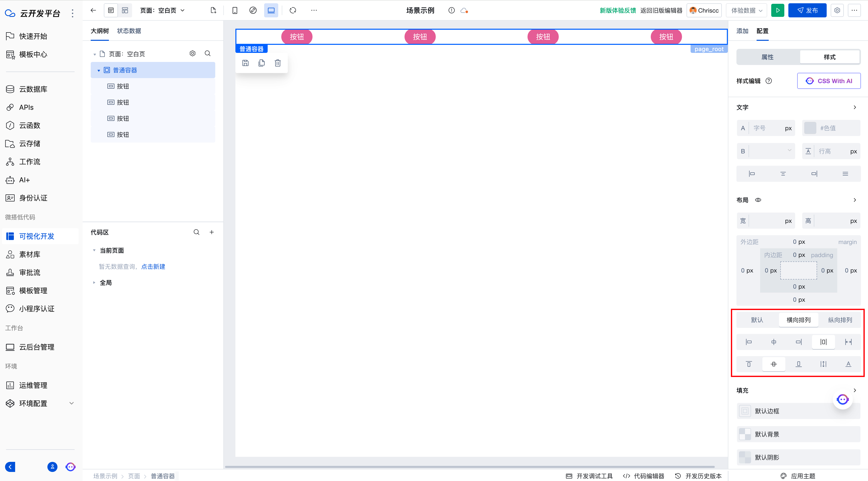The height and width of the screenshot is (481, 868).
Task: Select space-around distribution icon
Action: (x=824, y=342)
